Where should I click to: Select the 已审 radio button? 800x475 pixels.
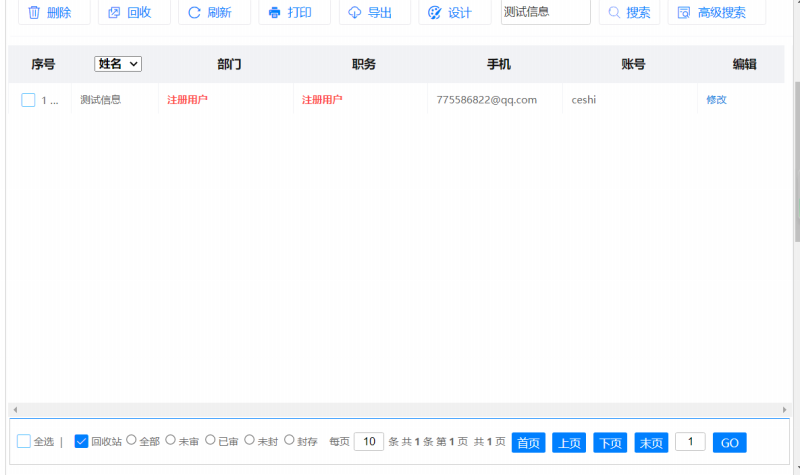point(210,440)
